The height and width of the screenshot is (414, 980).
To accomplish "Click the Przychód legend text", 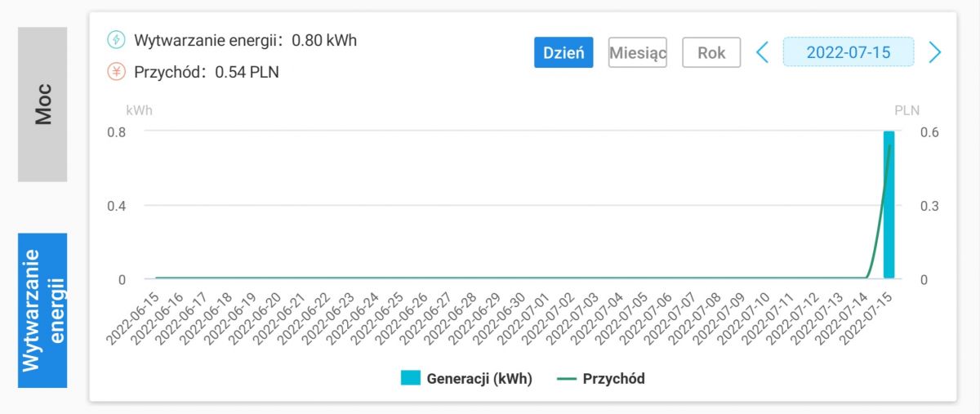I will coord(613,379).
